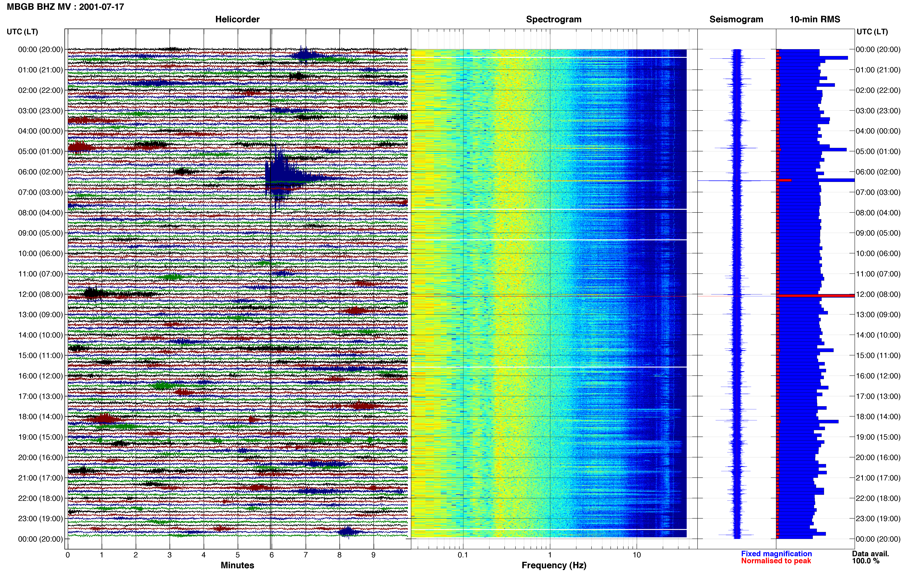Click left time label '23:00 (19:00)'
Screen dimensions: 924x578
click(41, 518)
